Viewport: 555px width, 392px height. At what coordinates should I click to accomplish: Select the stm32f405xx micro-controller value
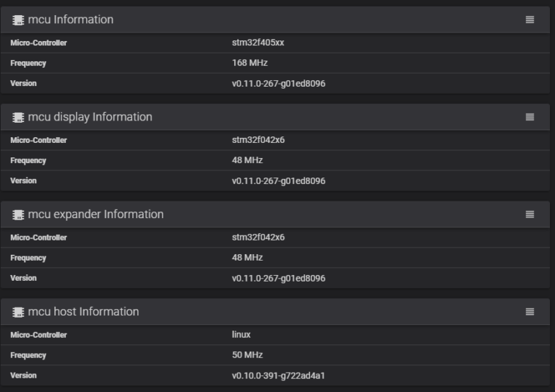click(258, 43)
